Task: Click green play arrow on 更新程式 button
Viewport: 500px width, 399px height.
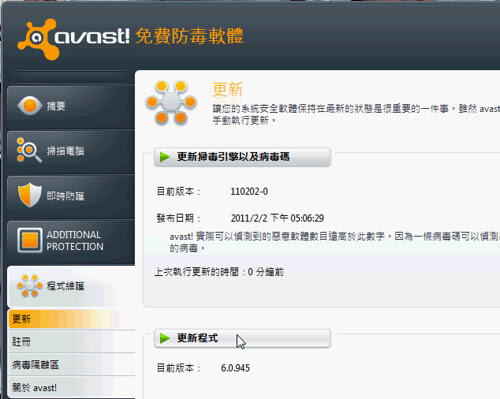Action: pos(164,338)
